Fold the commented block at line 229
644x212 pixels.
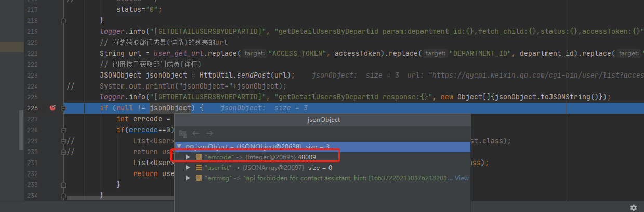coord(63,141)
